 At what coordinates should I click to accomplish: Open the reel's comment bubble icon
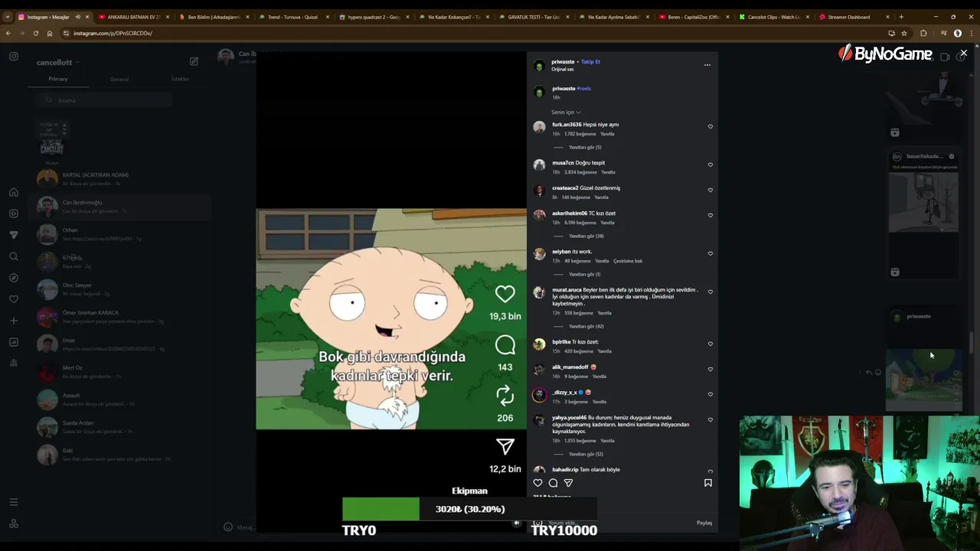point(505,345)
